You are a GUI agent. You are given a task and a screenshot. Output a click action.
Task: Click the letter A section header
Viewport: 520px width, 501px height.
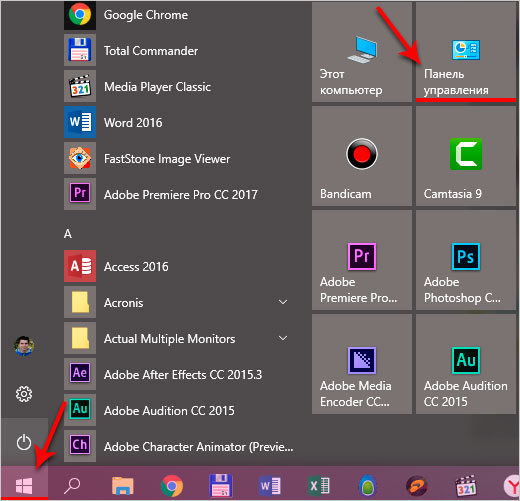tap(68, 234)
